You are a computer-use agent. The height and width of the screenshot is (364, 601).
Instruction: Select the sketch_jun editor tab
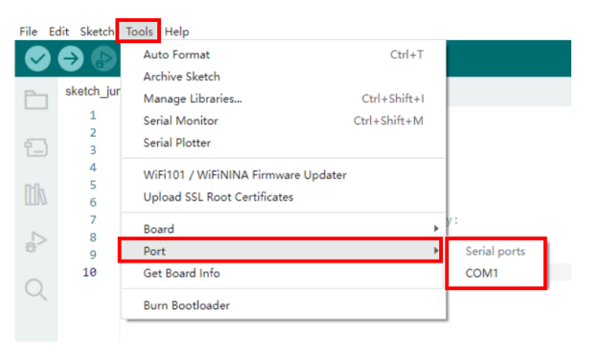tap(92, 92)
